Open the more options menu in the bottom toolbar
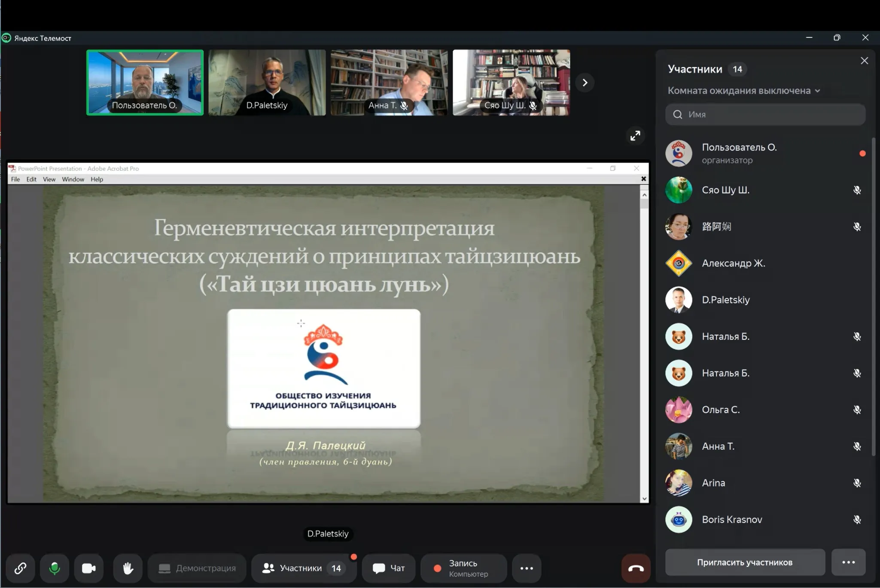 pos(527,568)
